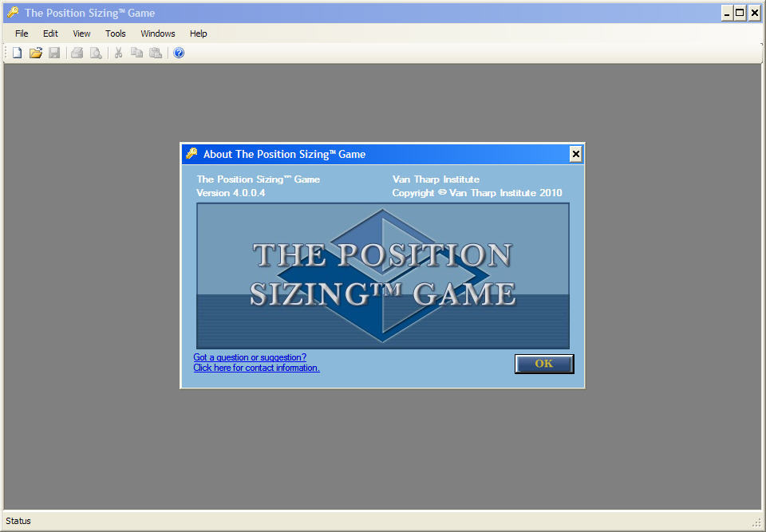Maximize the main application window
The height and width of the screenshot is (532, 766).
tap(740, 14)
